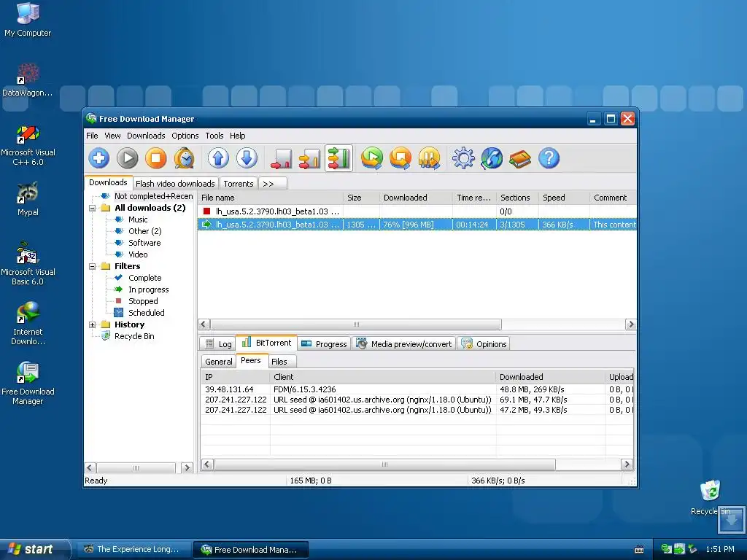
Task: Click the blue question mark help icon
Action: pos(549,158)
